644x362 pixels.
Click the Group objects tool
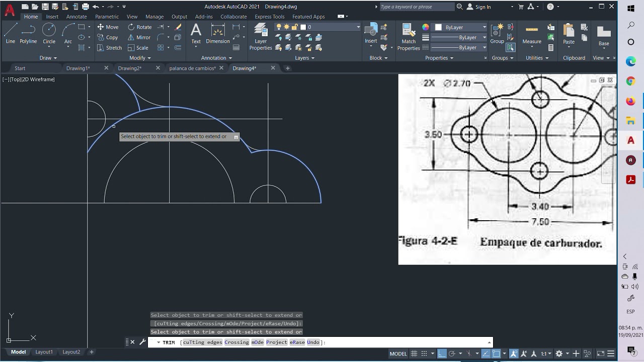497,34
